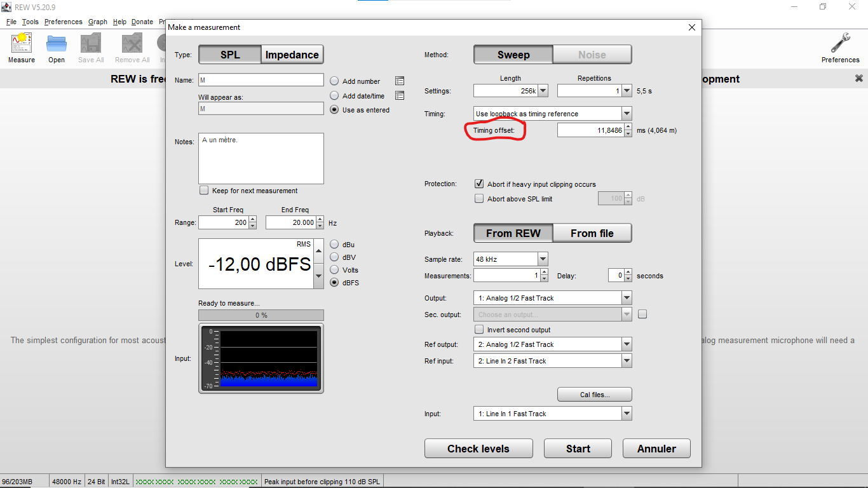Screen dimensions: 868x488
Task: Select the dBV level unit radio button
Action: [335, 257]
